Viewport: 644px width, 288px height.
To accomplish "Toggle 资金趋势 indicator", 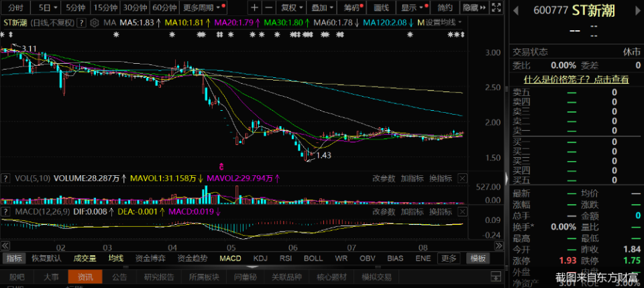I will point(193,258).
